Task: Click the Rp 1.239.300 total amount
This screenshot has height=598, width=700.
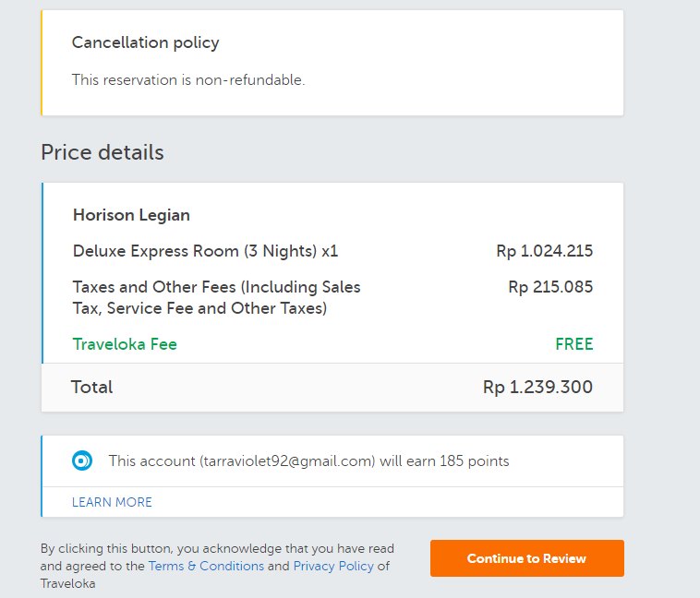Action: (x=537, y=387)
